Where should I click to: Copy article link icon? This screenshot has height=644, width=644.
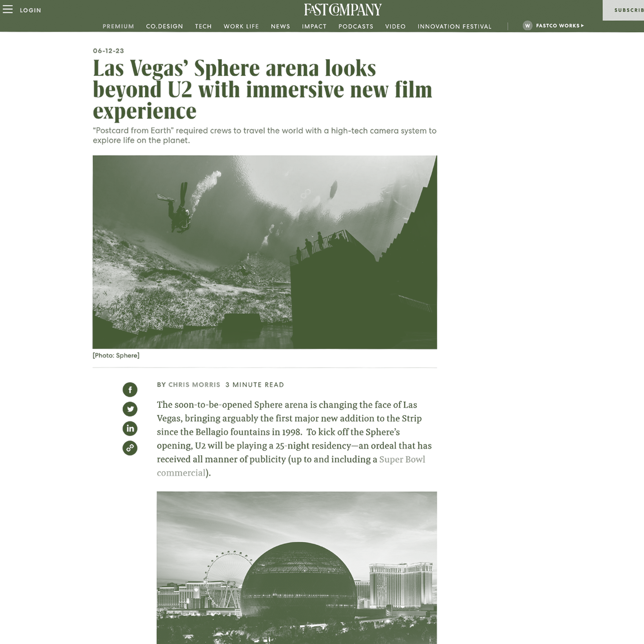130,448
